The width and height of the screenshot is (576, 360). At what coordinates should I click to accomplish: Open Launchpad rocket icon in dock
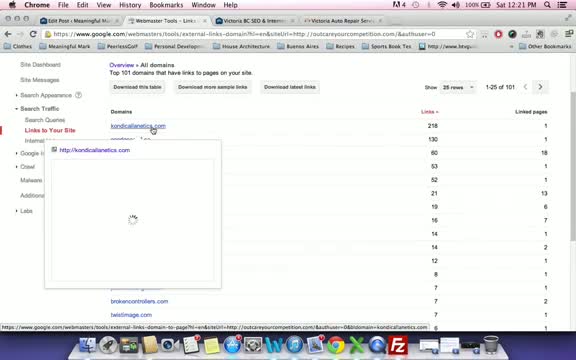[x=108, y=345]
